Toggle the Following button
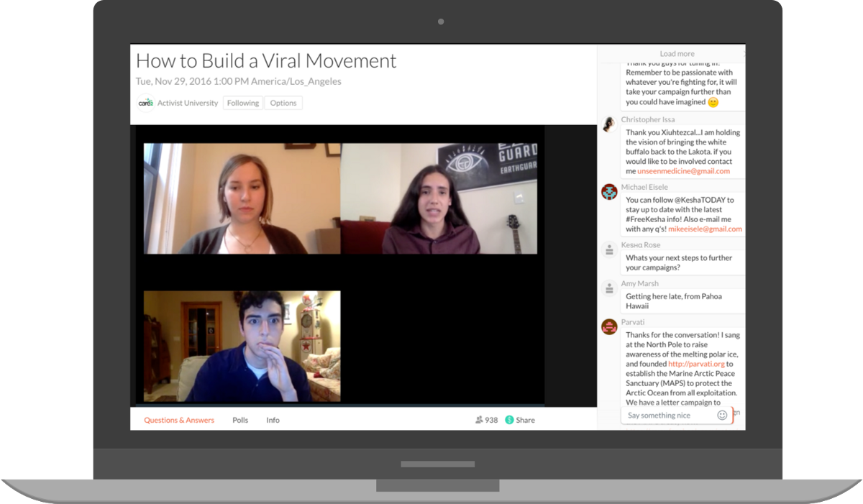This screenshot has height=504, width=863. click(x=243, y=103)
